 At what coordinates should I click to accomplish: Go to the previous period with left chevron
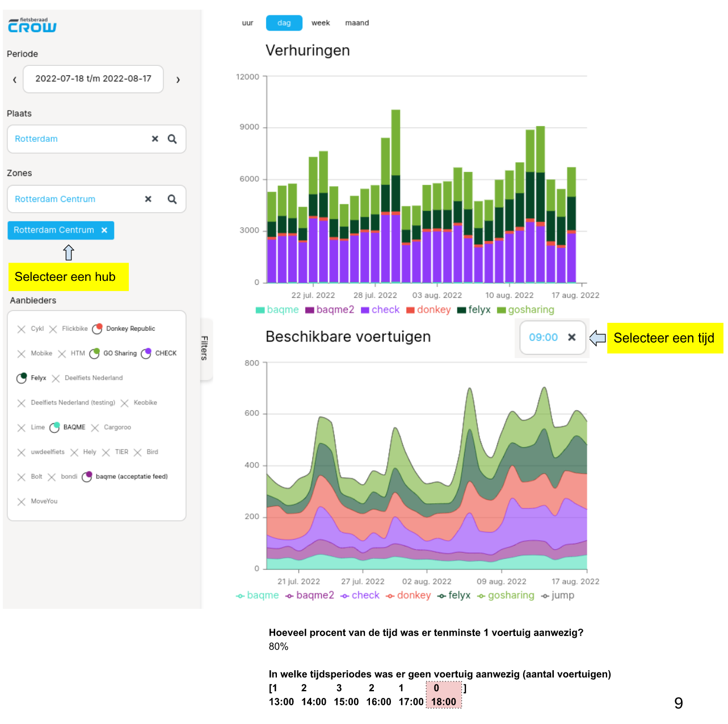pyautogui.click(x=15, y=79)
